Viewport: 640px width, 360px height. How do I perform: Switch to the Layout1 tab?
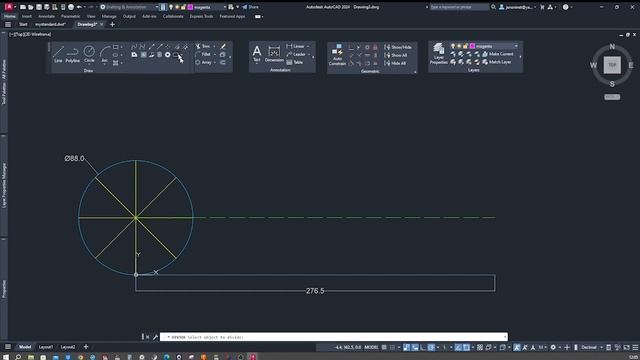pyautogui.click(x=46, y=347)
